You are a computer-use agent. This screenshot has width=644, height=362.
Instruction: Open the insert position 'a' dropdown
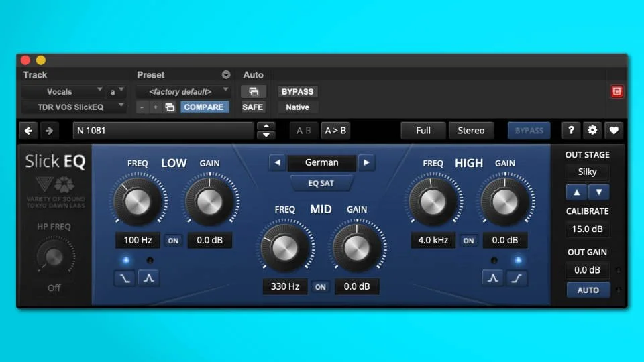pos(116,92)
